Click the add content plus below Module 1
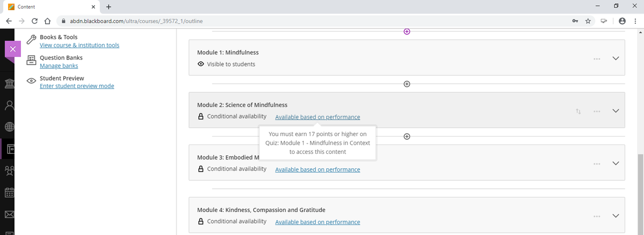 pos(407,84)
